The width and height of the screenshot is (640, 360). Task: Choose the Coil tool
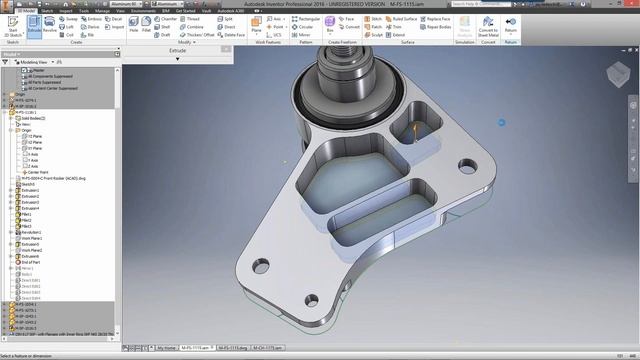67,35
